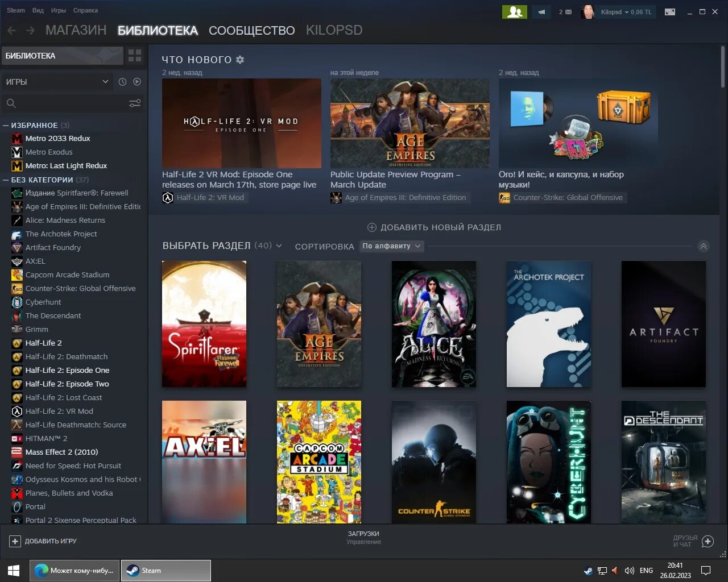Screen dimensions: 728x582
Task: Open Capcom Arcade Stadium cover
Action: [x=319, y=462]
